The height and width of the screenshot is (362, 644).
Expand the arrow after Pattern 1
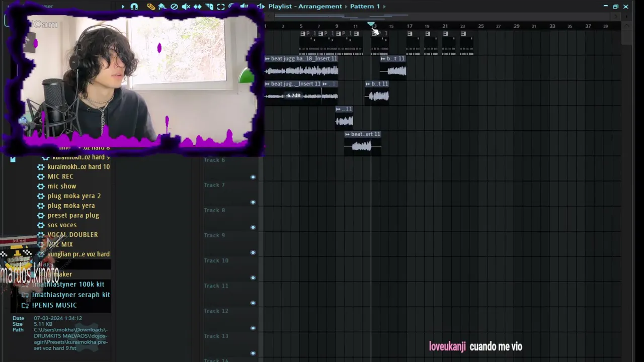(384, 7)
